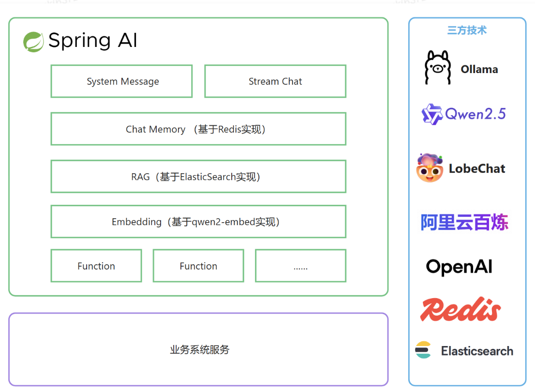Click the Elasticsearch colored logo icon

click(x=423, y=350)
